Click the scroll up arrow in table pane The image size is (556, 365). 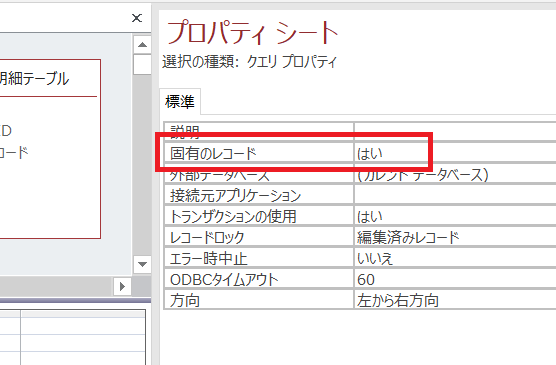pyautogui.click(x=142, y=45)
